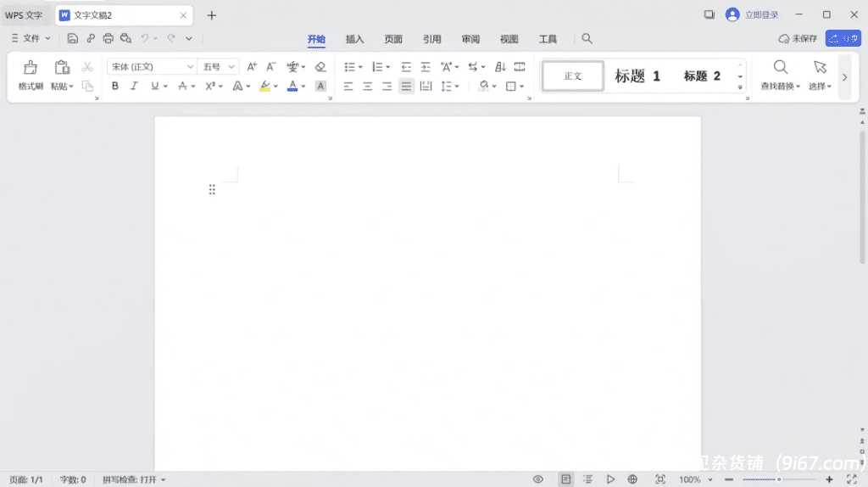The width and height of the screenshot is (868, 487).
Task: Expand the 文件 menu
Action: pos(31,38)
